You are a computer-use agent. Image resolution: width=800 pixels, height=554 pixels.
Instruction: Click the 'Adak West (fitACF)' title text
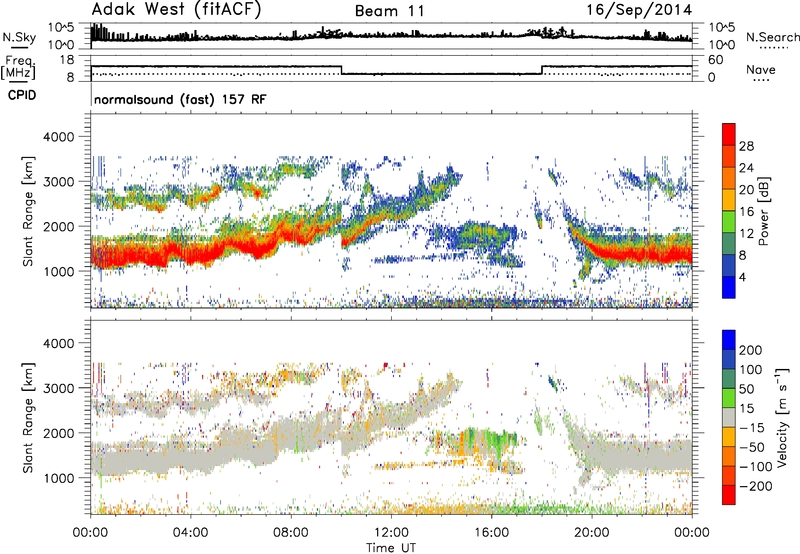point(176,10)
